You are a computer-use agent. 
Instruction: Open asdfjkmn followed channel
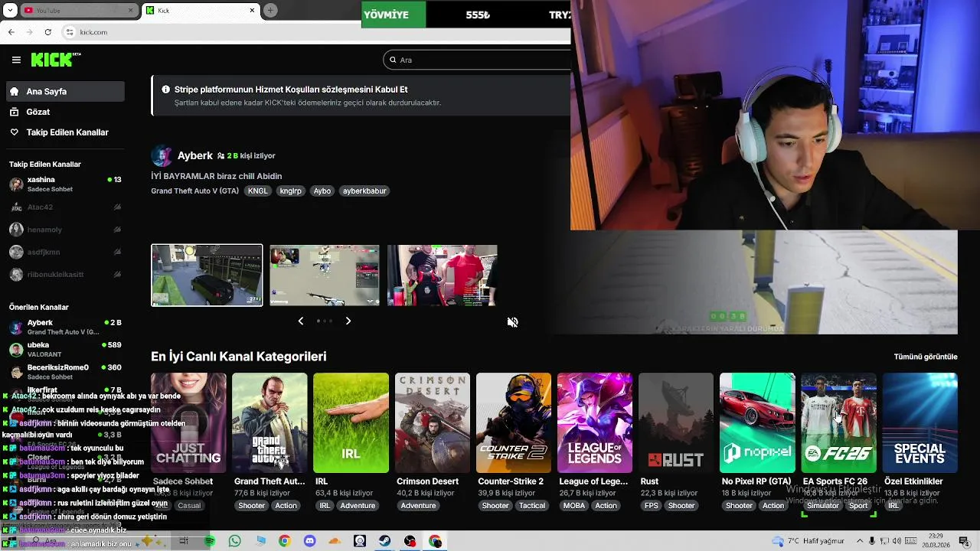(64, 252)
